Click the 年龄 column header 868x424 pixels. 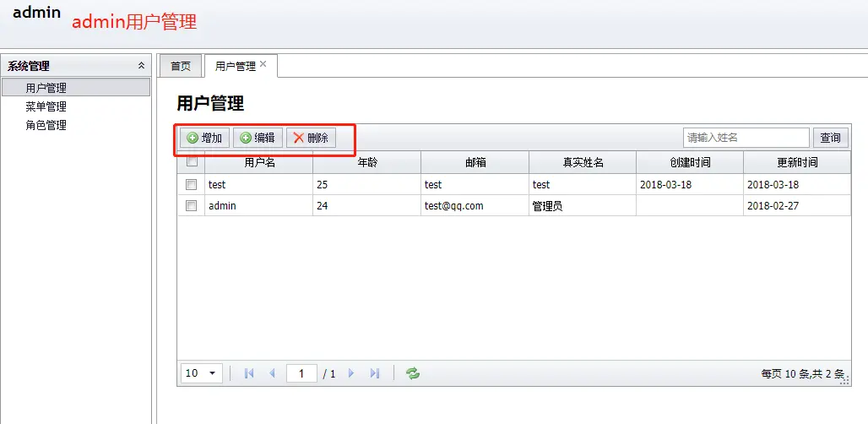pos(367,162)
